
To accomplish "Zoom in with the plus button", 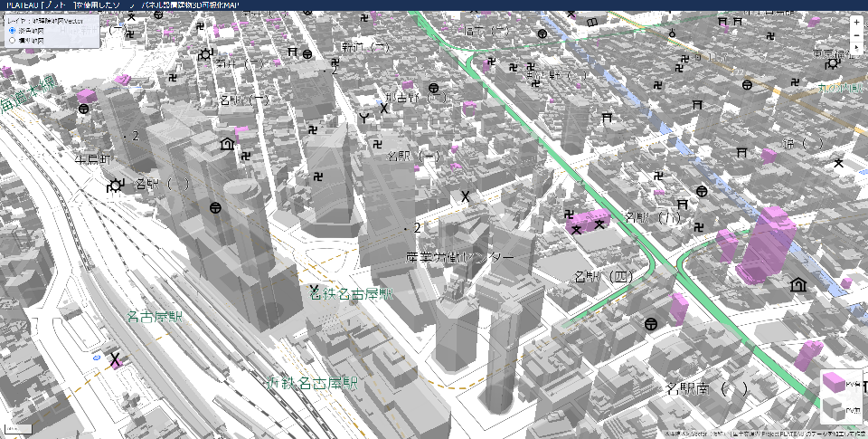I will click(856, 22).
